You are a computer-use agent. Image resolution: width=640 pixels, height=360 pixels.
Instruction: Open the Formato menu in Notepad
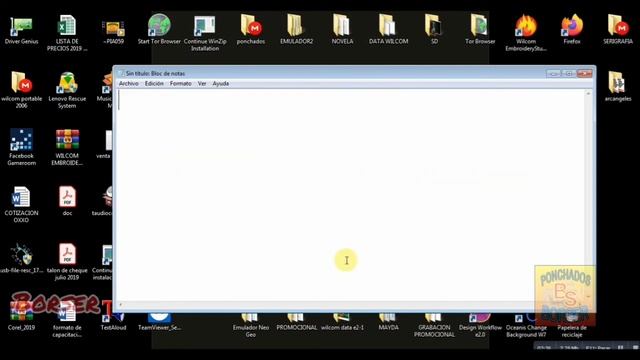coord(181,83)
